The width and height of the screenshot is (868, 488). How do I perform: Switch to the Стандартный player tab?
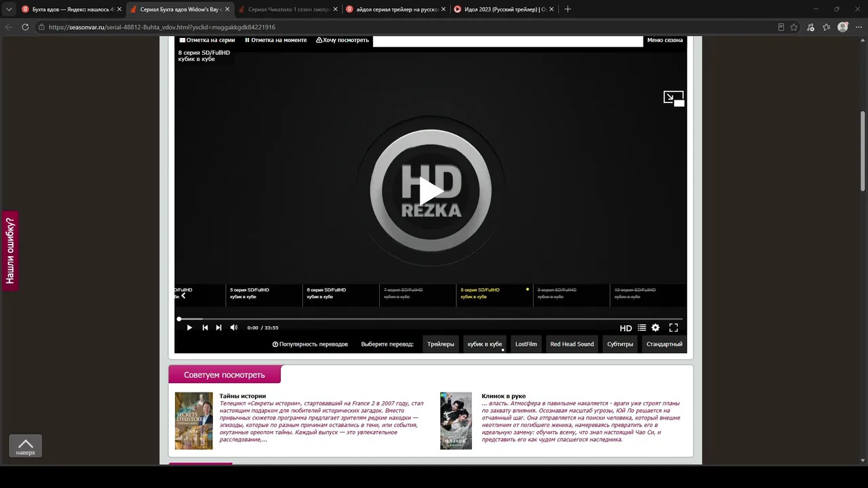(x=665, y=344)
